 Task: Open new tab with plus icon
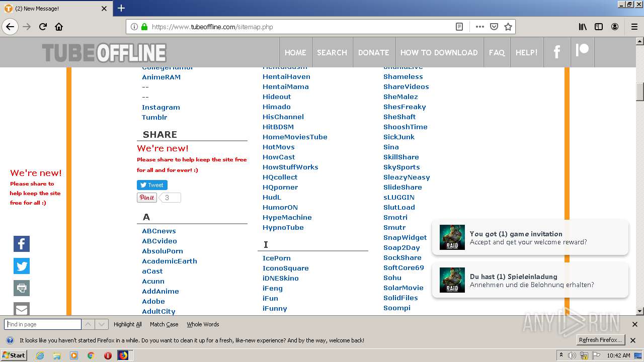(121, 8)
